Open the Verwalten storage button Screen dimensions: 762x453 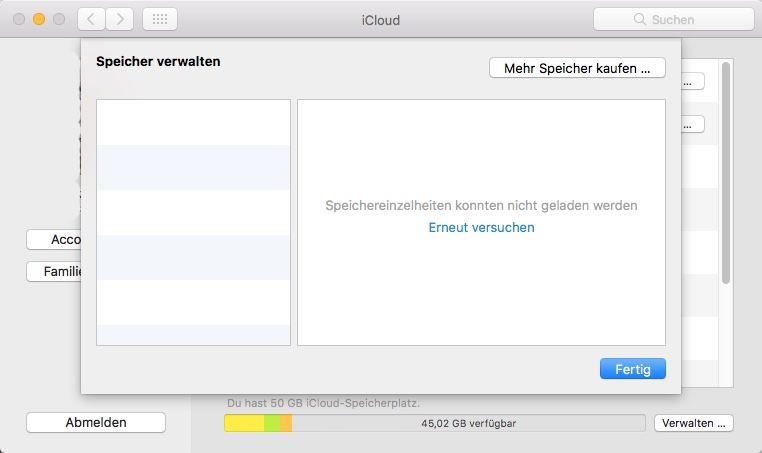pyautogui.click(x=694, y=423)
